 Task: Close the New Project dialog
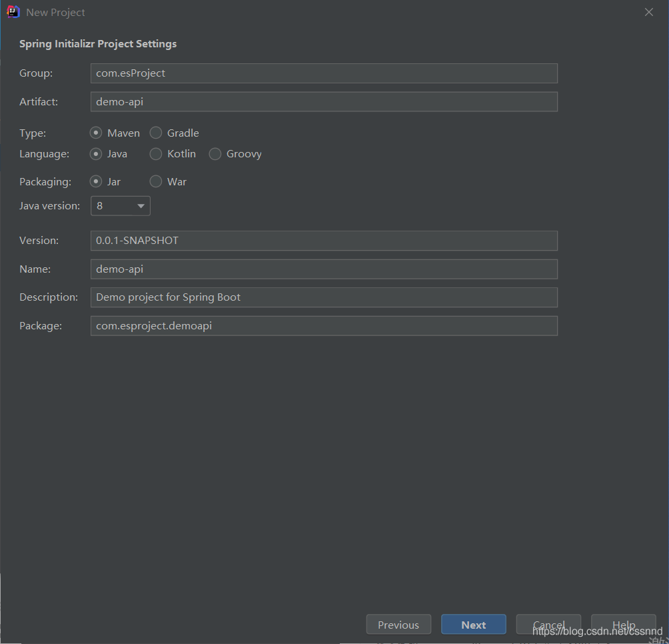pyautogui.click(x=648, y=13)
